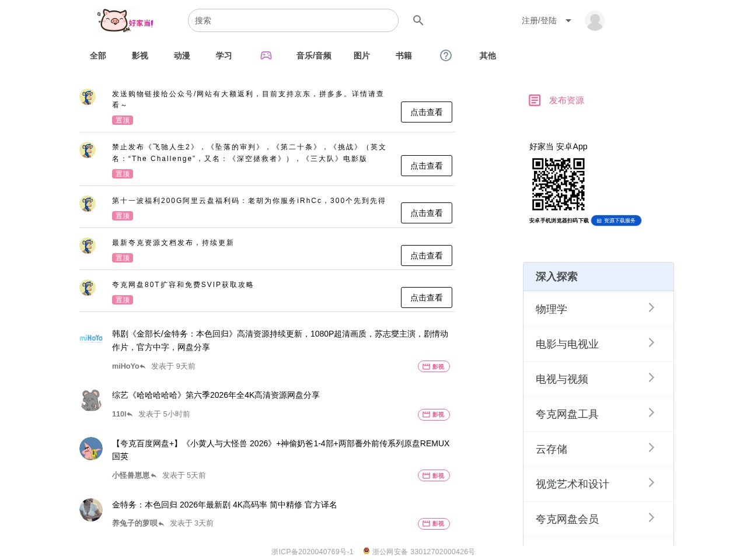The width and height of the screenshot is (747, 560).
Task: Click the 影视 tag on the 哈哈哈哈哈 post
Action: tap(434, 415)
